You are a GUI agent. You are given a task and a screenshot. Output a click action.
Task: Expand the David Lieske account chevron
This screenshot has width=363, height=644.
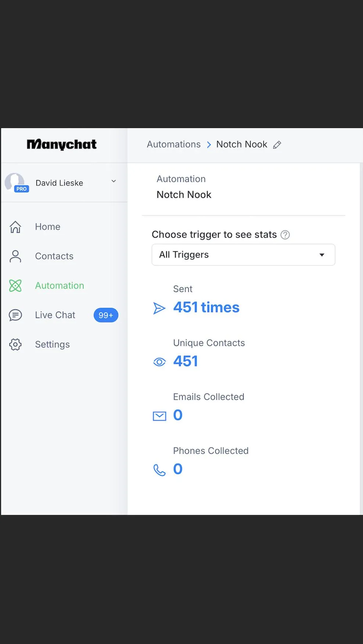coord(114,181)
